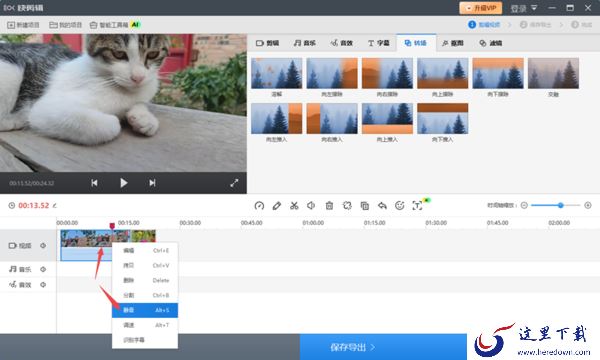Click the speaker icon in timeline toolbar
600x360 pixels.
[x=311, y=206]
